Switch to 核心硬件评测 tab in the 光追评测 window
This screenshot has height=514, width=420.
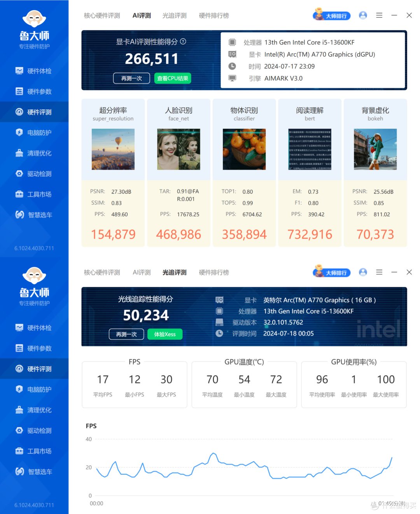pos(102,273)
